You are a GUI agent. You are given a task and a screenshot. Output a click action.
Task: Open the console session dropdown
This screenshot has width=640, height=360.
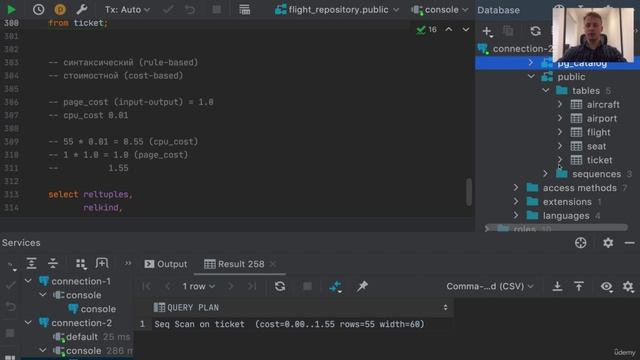(439, 9)
